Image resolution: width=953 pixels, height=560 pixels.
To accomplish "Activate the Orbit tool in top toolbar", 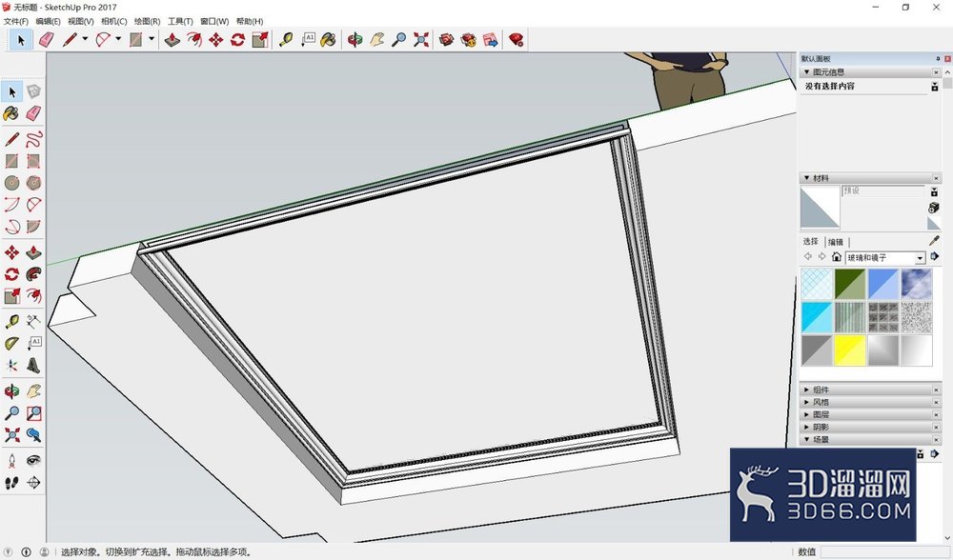I will click(x=355, y=40).
